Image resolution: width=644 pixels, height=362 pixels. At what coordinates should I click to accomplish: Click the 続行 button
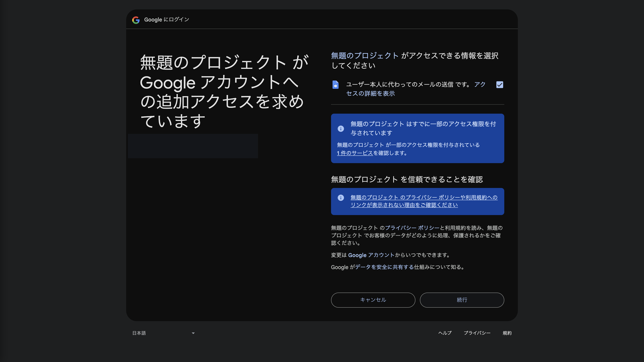click(462, 300)
